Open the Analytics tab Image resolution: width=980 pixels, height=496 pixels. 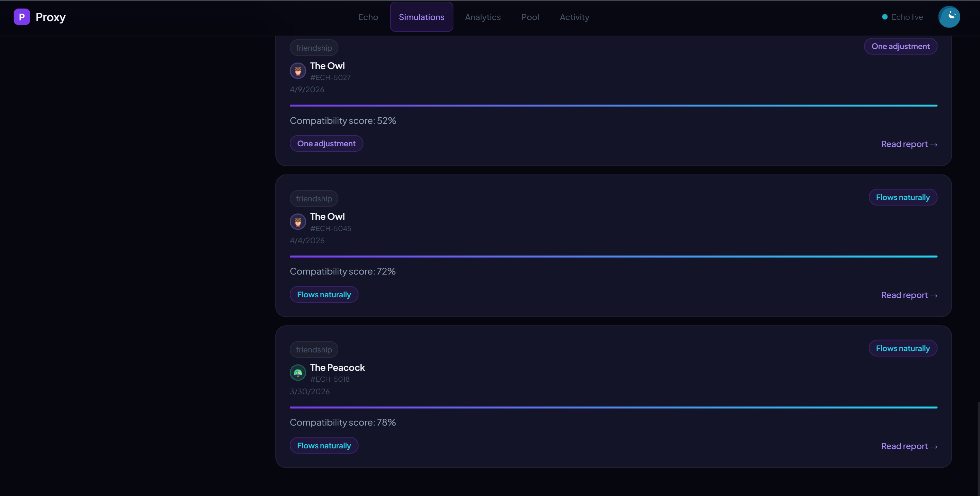pos(482,17)
